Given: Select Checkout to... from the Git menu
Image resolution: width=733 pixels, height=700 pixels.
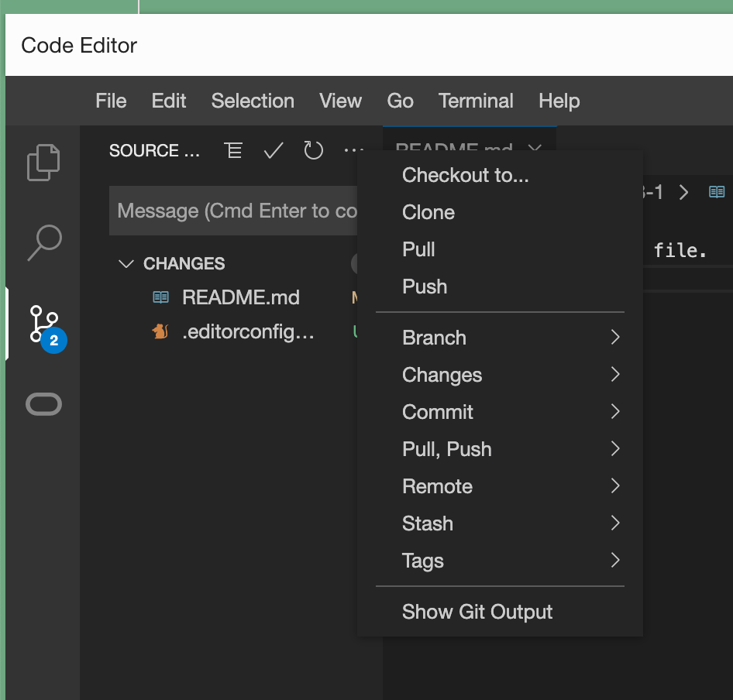Looking at the screenshot, I should 465,175.
